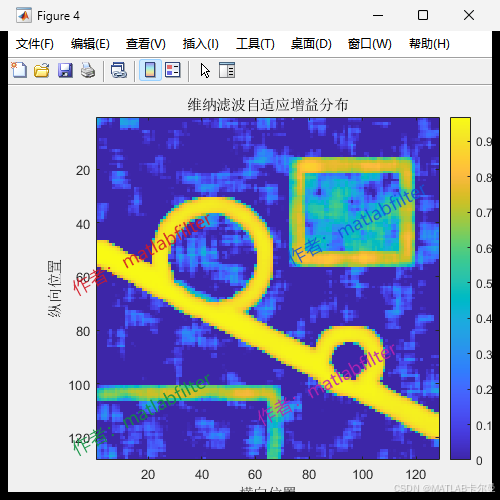
Task: Click the MATLAB icon in title bar
Action: 24,15
